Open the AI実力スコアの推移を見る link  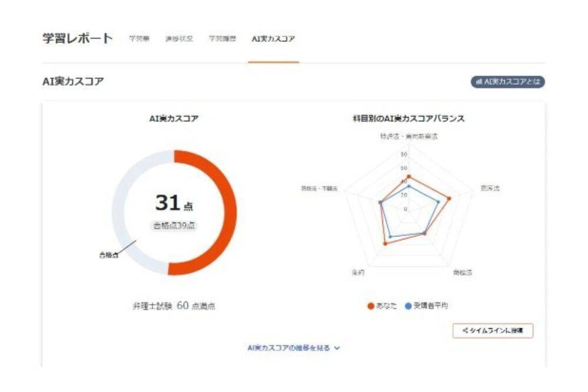pyautogui.click(x=289, y=348)
